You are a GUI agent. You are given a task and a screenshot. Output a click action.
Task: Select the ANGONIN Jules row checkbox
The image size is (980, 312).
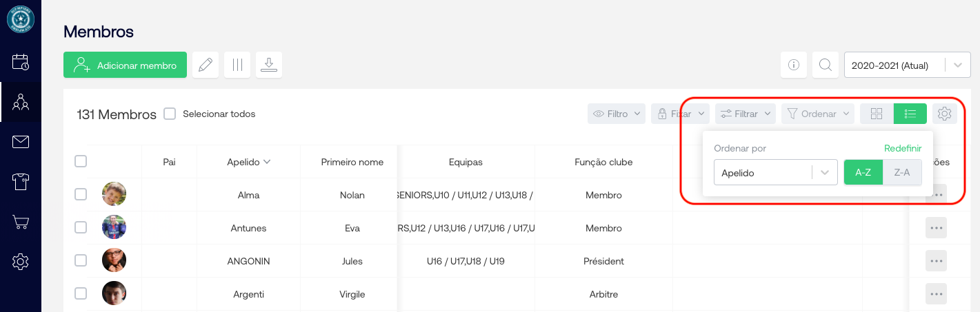click(81, 261)
